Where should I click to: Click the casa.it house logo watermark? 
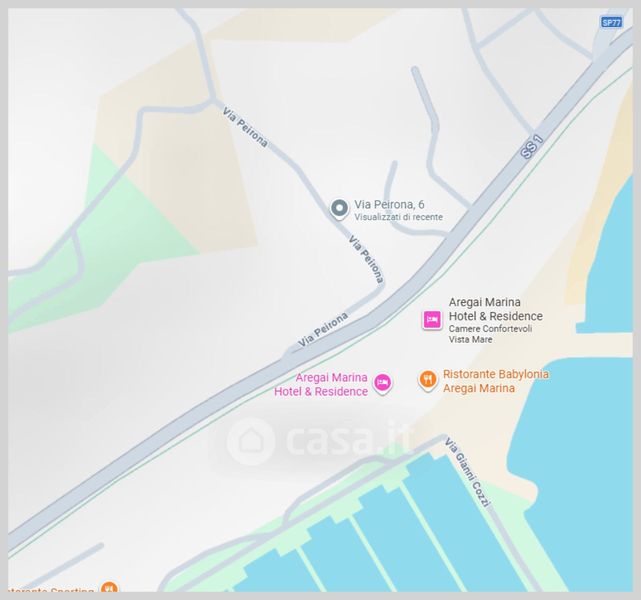[x=250, y=441]
